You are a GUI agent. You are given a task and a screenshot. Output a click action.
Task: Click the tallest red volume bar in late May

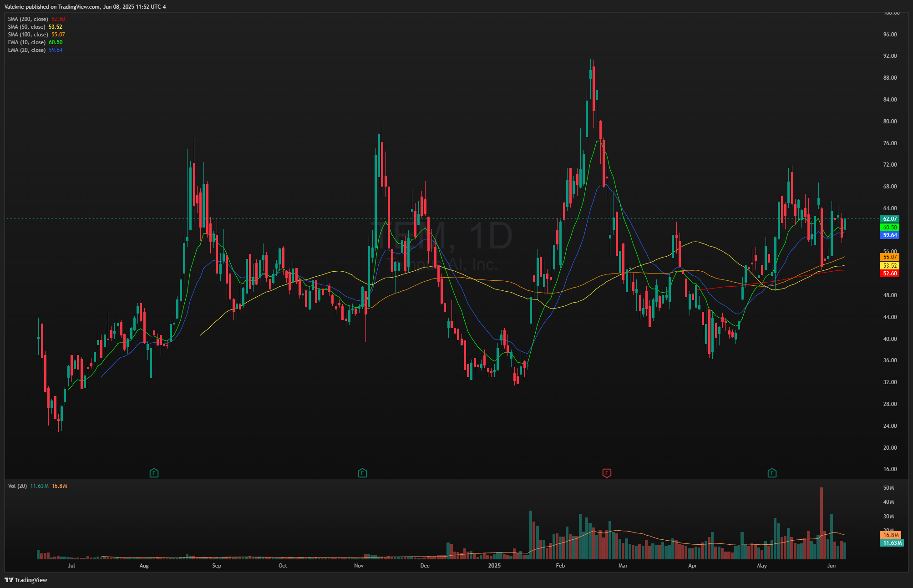(822, 523)
